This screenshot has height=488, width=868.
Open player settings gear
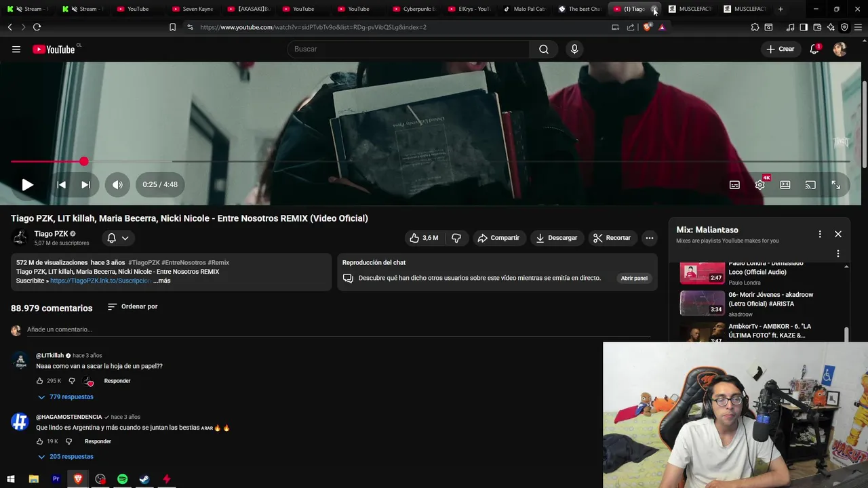[x=760, y=184]
